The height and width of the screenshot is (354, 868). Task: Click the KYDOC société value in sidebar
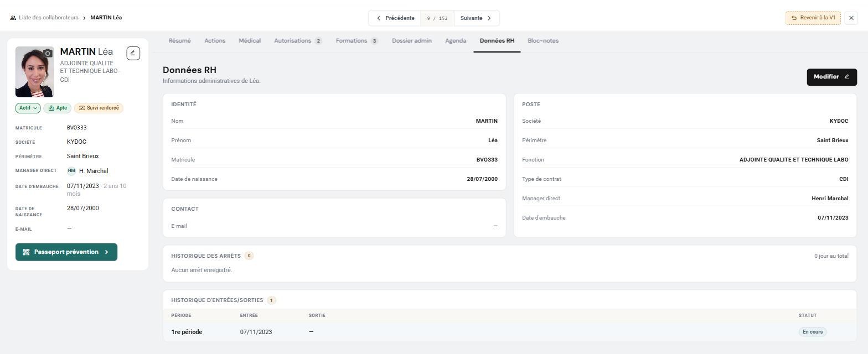[76, 142]
